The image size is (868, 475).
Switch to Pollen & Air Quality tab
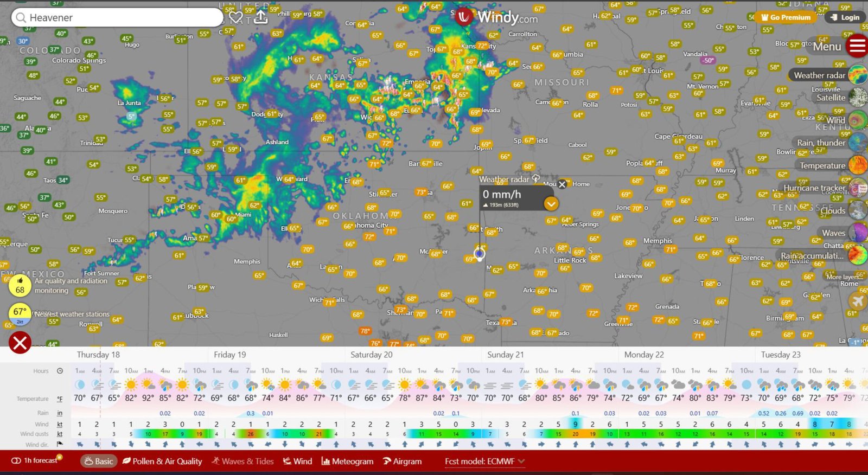[162, 461]
